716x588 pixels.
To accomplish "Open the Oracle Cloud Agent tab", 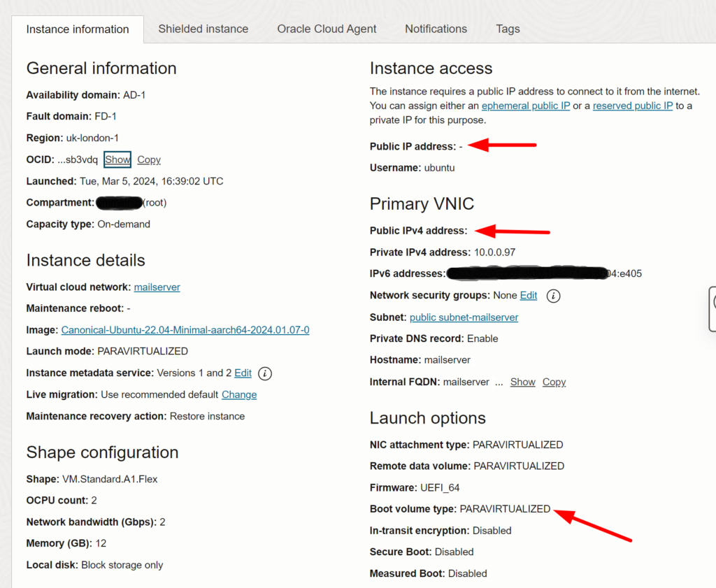I will point(326,29).
